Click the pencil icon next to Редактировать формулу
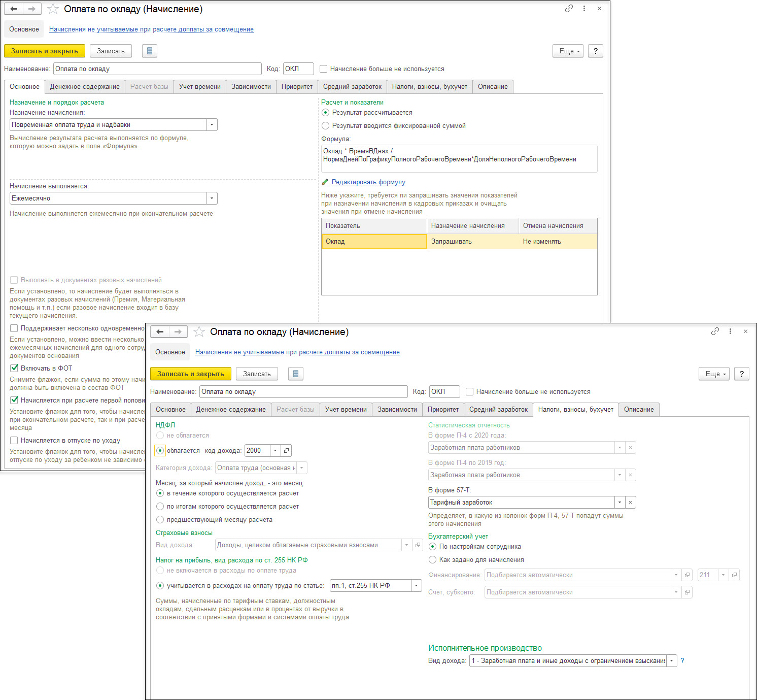Viewport: 757px width, 700px height. [325, 182]
